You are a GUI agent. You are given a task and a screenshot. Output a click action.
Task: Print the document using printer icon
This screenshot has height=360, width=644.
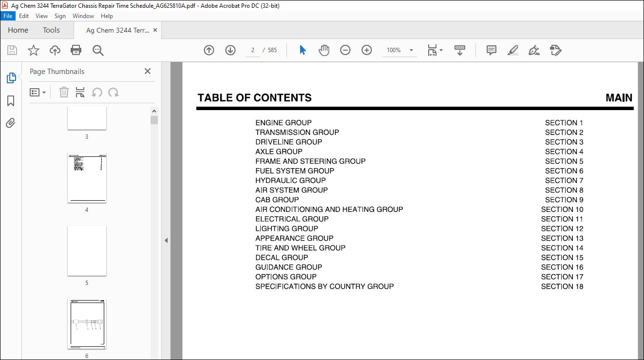(x=76, y=50)
